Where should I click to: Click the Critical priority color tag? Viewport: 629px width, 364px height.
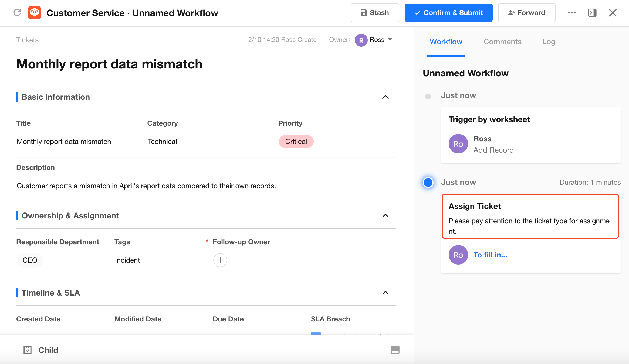click(x=296, y=142)
